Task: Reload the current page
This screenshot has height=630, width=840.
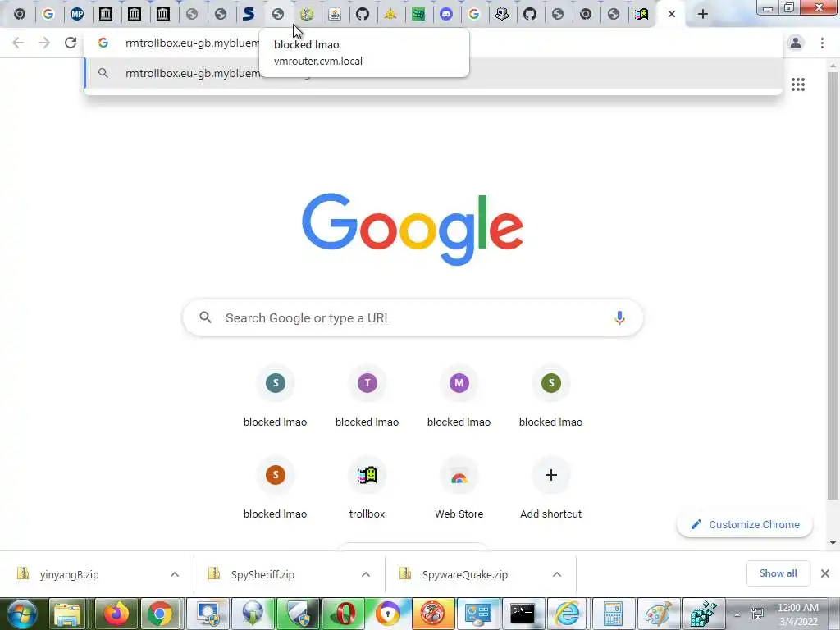Action: (71, 43)
